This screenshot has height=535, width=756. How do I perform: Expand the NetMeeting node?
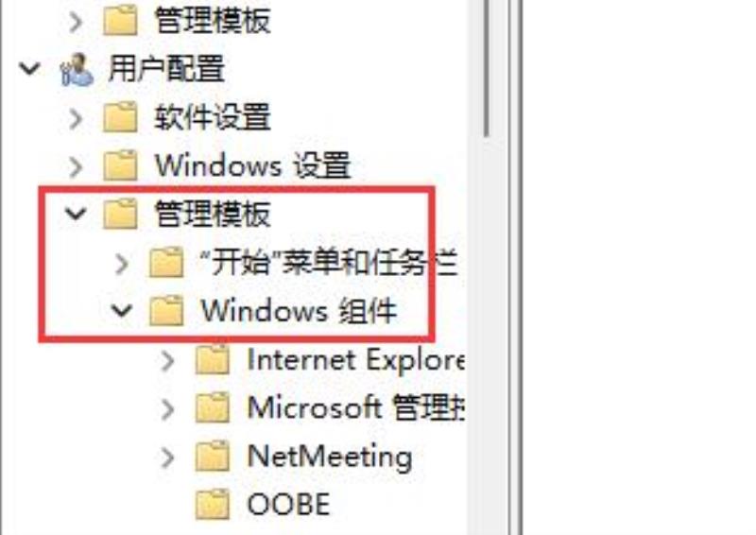[x=167, y=457]
